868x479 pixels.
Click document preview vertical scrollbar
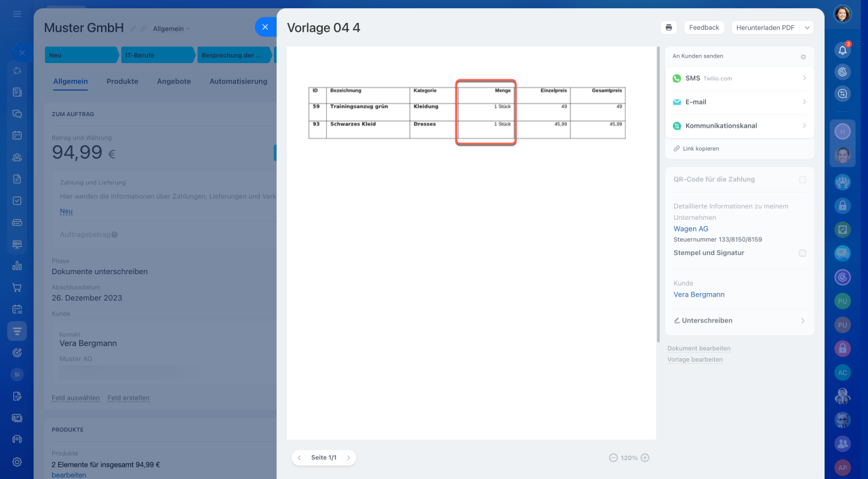(x=658, y=195)
